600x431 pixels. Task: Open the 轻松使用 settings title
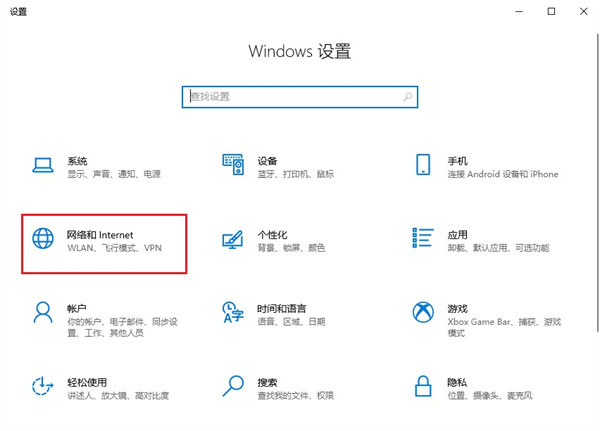87,382
